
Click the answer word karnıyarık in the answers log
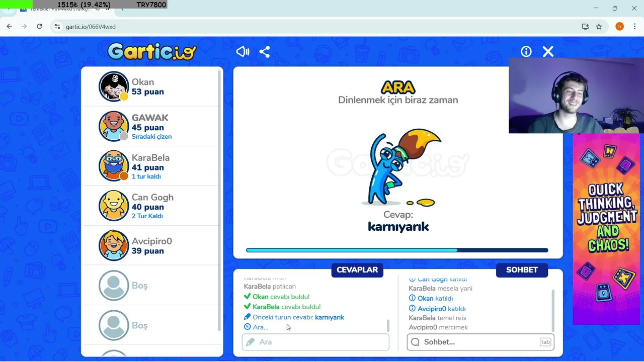(330, 317)
